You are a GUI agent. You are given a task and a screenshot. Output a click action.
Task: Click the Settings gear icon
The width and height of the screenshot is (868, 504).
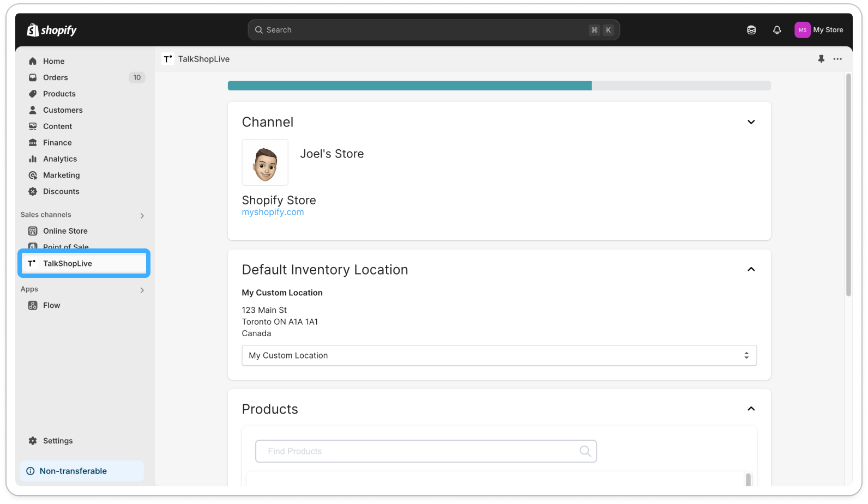pyautogui.click(x=33, y=441)
